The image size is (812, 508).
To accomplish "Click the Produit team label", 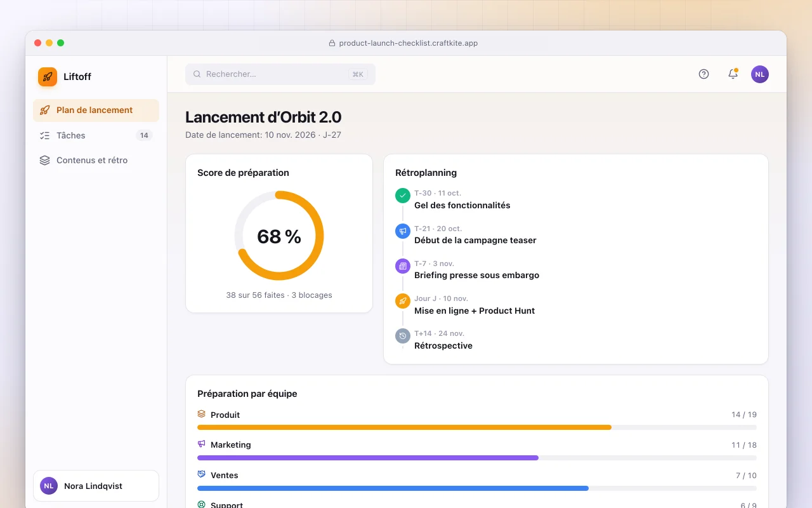I will (x=225, y=415).
